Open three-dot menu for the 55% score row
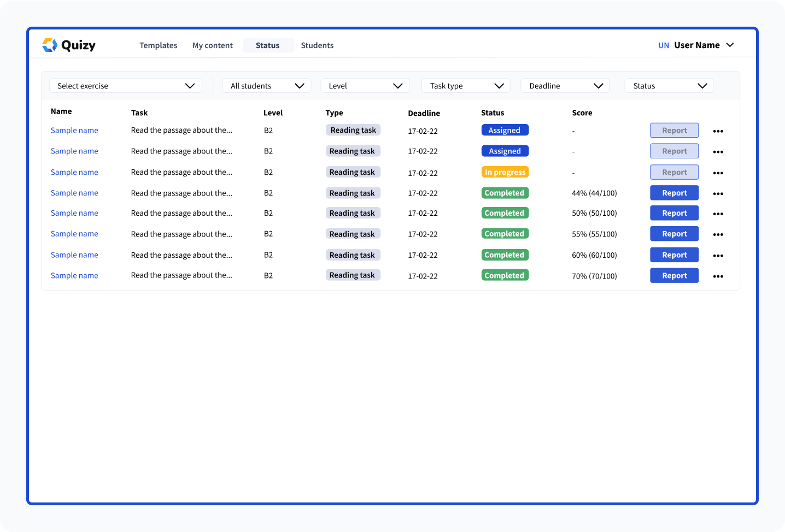Viewport: 785px width, 532px height. coord(718,235)
